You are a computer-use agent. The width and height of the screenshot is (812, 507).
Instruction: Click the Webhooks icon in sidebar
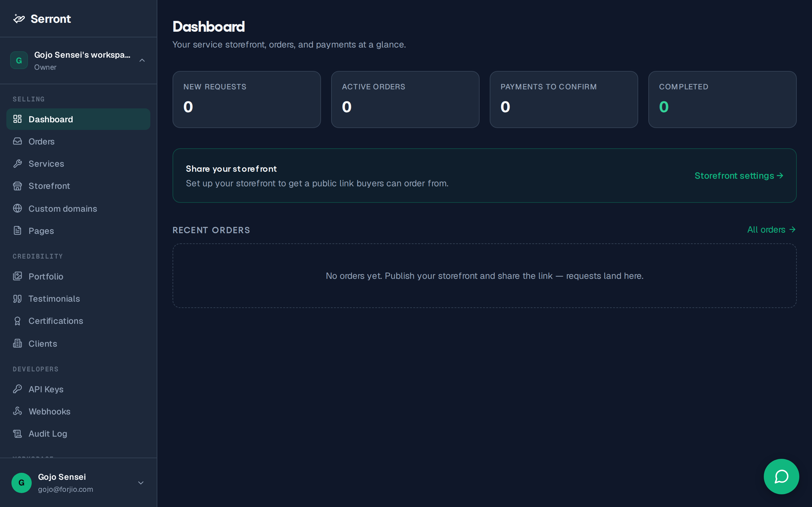tap(17, 411)
